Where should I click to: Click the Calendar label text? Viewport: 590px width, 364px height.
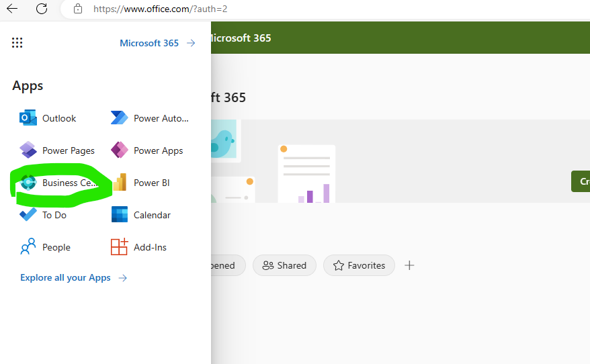[x=152, y=215]
